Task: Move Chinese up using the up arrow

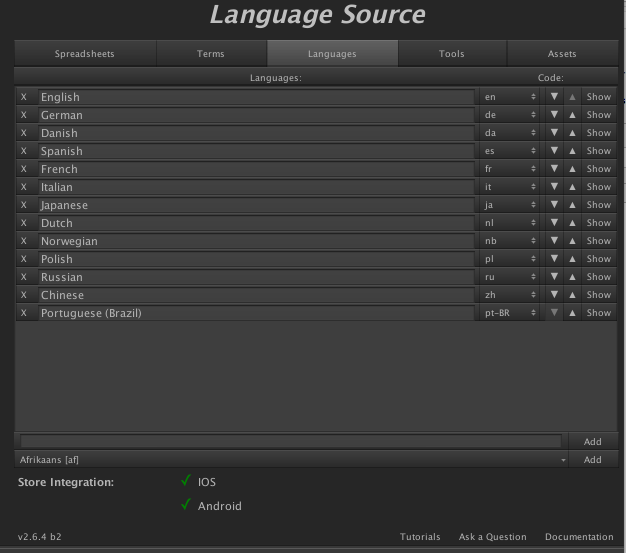Action: (x=572, y=295)
